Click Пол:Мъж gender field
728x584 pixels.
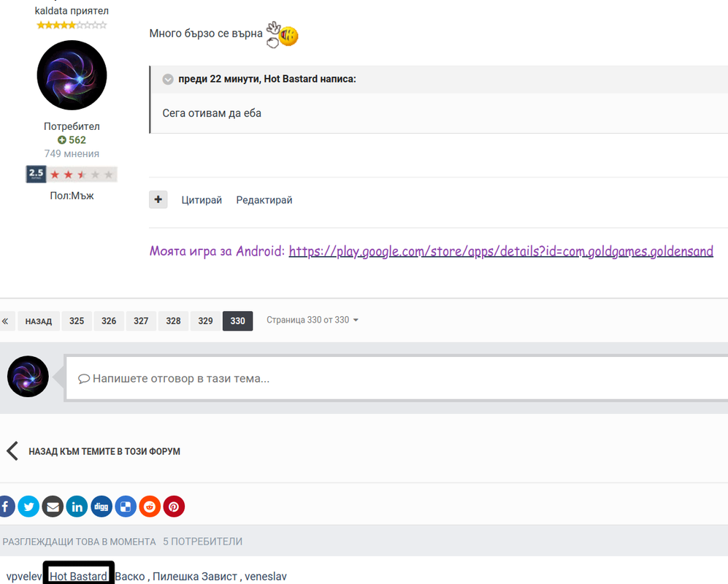pyautogui.click(x=72, y=196)
